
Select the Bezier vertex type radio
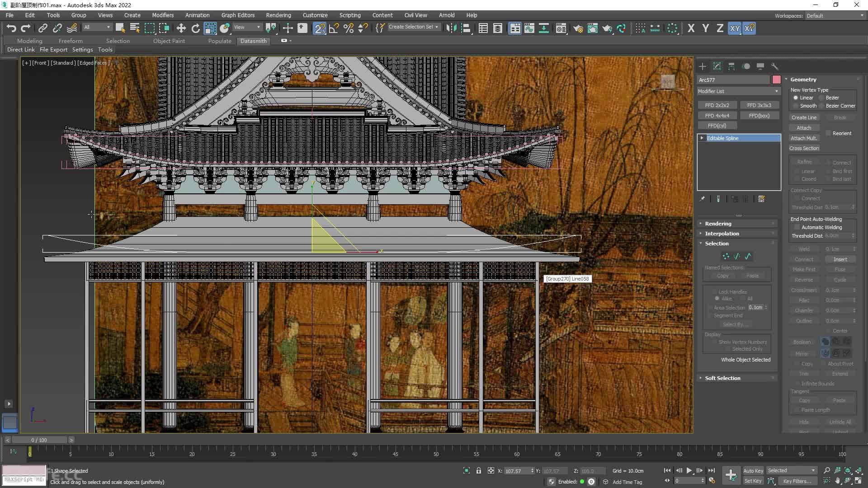pos(821,98)
